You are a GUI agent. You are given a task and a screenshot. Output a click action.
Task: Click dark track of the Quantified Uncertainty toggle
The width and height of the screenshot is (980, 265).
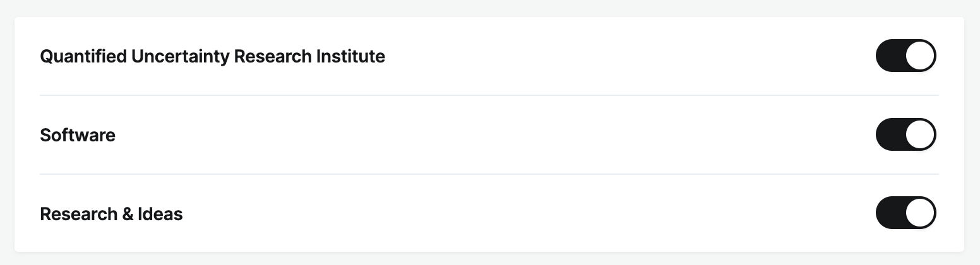pyautogui.click(x=890, y=56)
